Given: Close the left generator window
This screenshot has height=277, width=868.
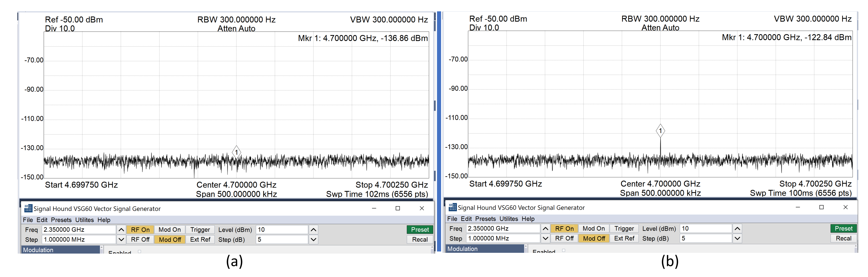Looking at the screenshot, I should [x=422, y=208].
